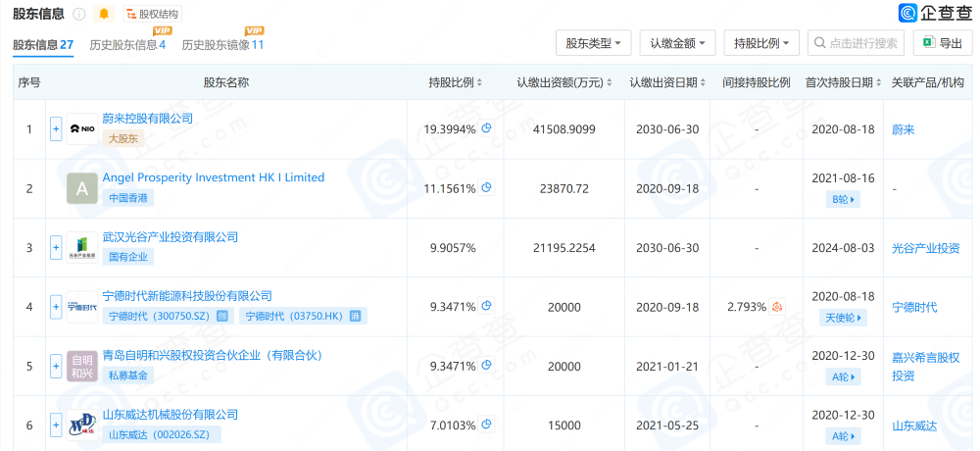Click the B轮 financing round tag
This screenshot has width=980, height=451.
tap(843, 200)
